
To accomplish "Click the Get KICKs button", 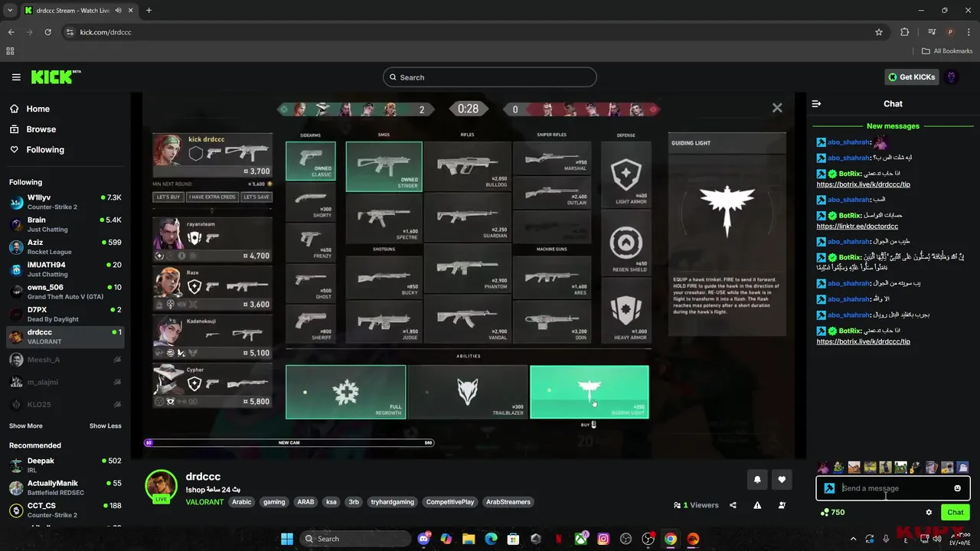I will tap(912, 77).
